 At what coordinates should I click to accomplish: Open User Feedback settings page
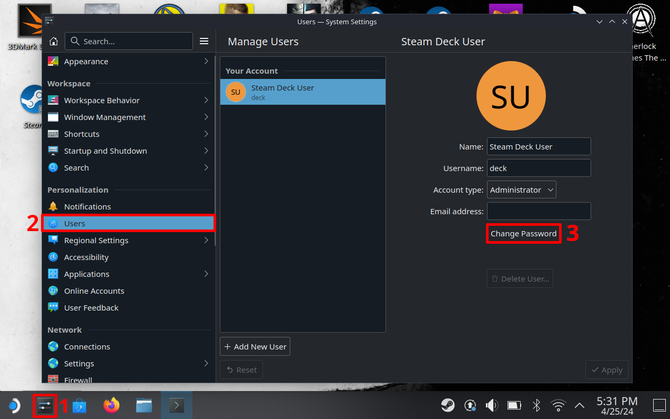pyautogui.click(x=129, y=308)
